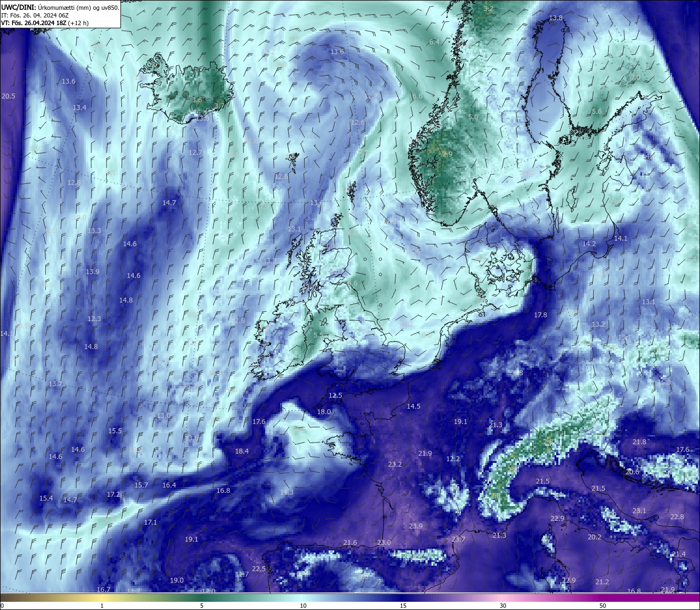Click the 22.5 value on the map
700x610 pixels.
(259, 569)
